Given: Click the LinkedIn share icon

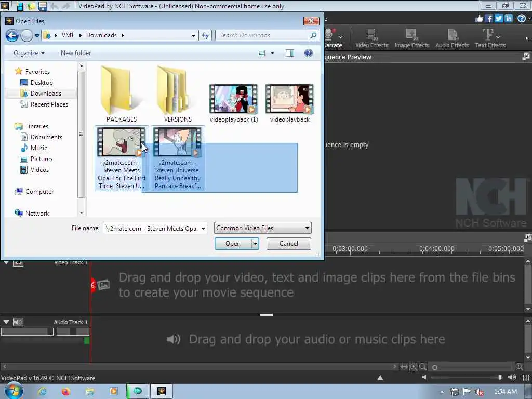Looking at the screenshot, I should coord(508,19).
